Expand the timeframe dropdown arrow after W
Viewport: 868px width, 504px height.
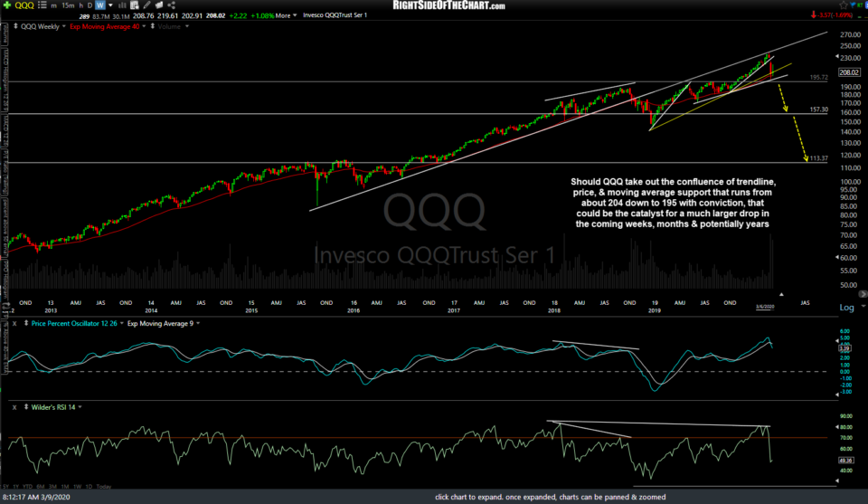pyautogui.click(x=110, y=5)
